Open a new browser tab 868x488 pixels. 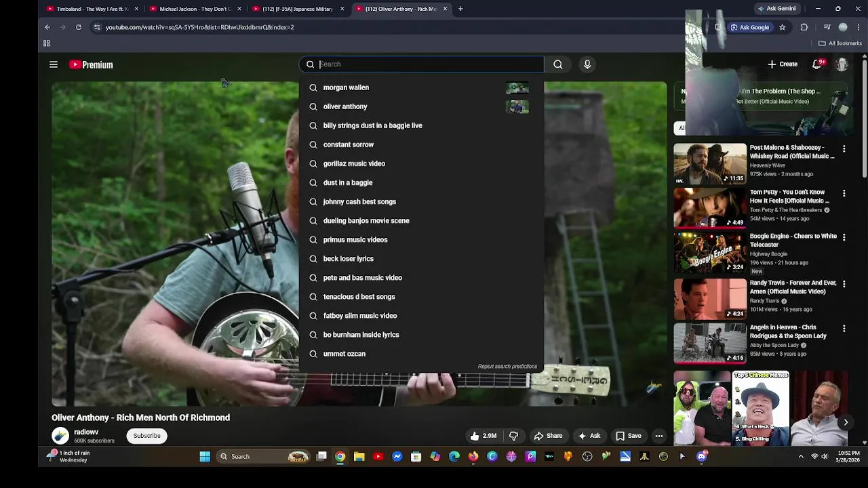tap(460, 9)
